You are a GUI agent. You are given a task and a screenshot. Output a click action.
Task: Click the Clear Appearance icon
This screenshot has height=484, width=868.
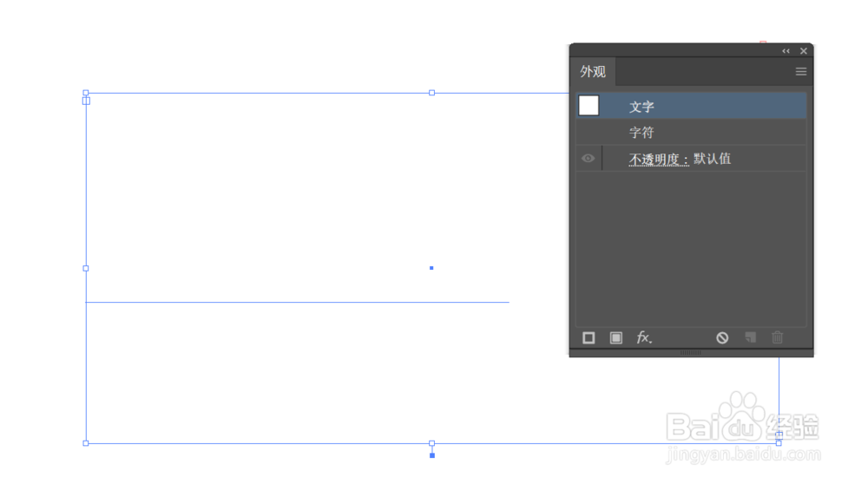coord(722,337)
